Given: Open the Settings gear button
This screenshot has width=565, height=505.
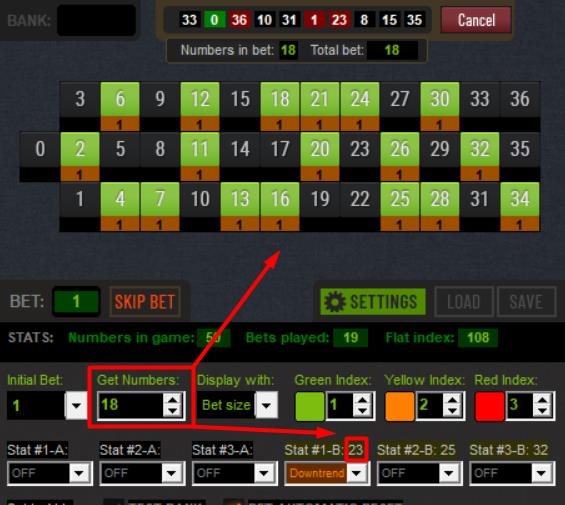Looking at the screenshot, I should (373, 302).
